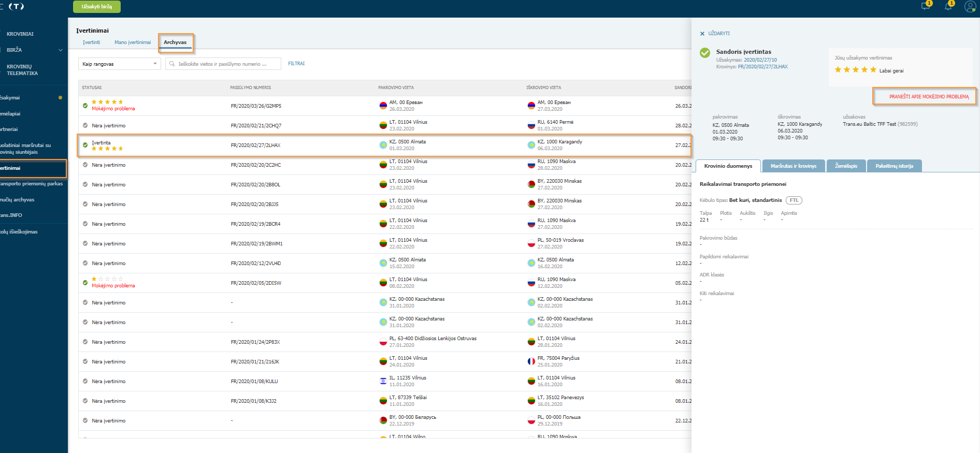The height and width of the screenshot is (453, 980).
Task: Click the five-star rating in the FR/2020/02/27/2LHAX row
Action: click(107, 149)
